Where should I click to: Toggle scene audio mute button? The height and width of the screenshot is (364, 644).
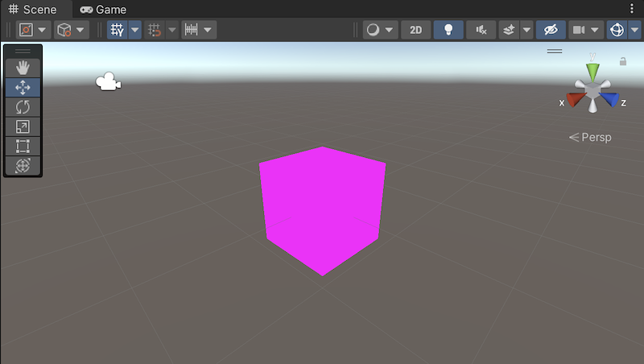click(481, 30)
